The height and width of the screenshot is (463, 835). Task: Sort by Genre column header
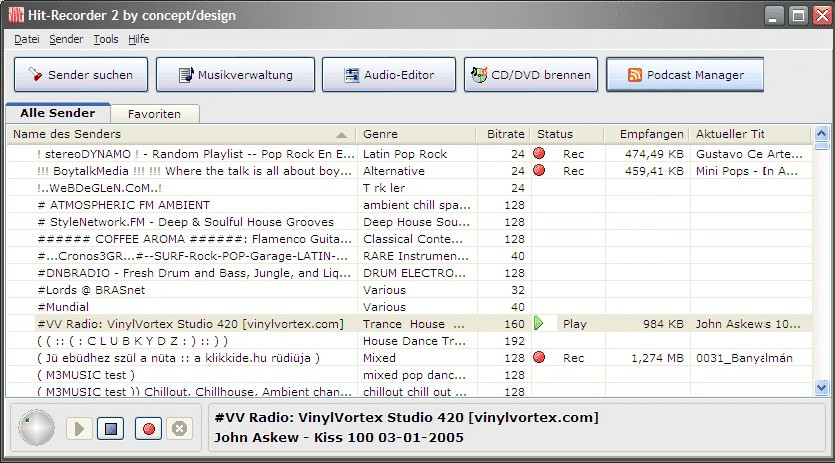click(x=416, y=134)
